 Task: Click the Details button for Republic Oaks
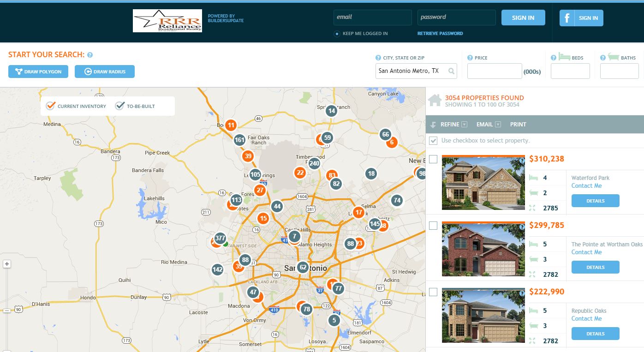[595, 334]
